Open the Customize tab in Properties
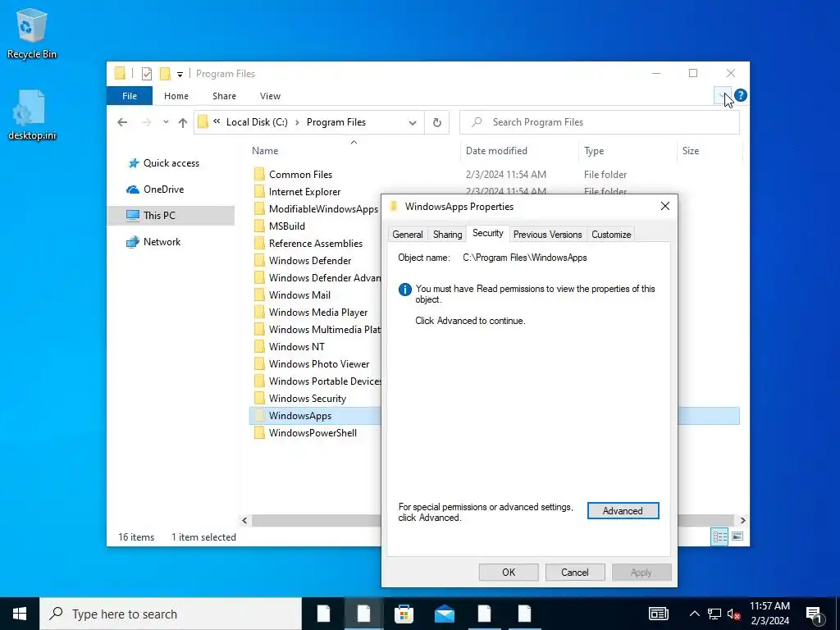Image resolution: width=840 pixels, height=630 pixels. click(x=611, y=234)
